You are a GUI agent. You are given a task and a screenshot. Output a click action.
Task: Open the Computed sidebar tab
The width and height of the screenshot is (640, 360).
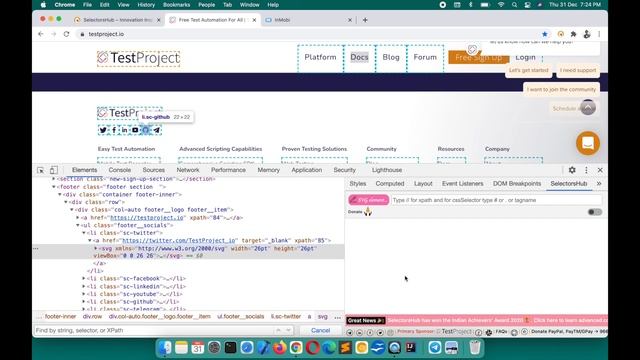(390, 184)
